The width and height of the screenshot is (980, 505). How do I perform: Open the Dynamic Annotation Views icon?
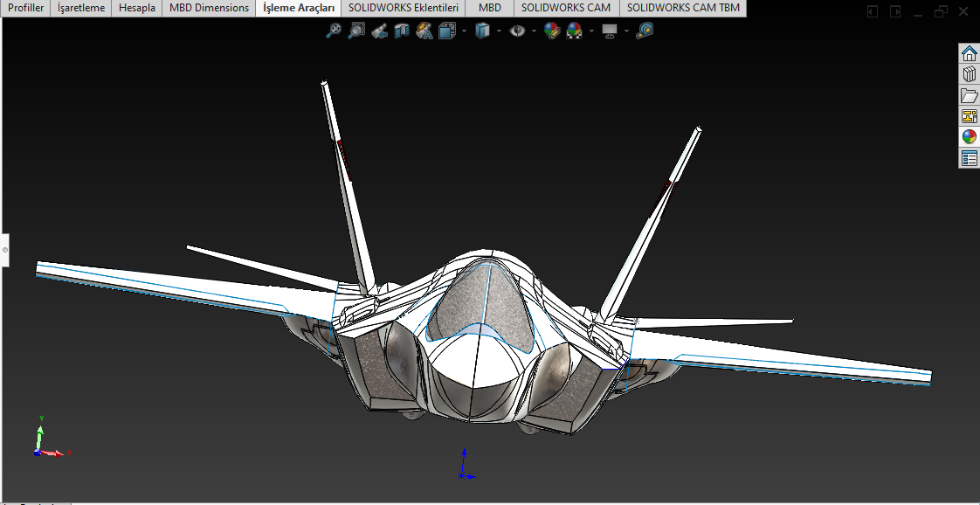click(x=424, y=31)
